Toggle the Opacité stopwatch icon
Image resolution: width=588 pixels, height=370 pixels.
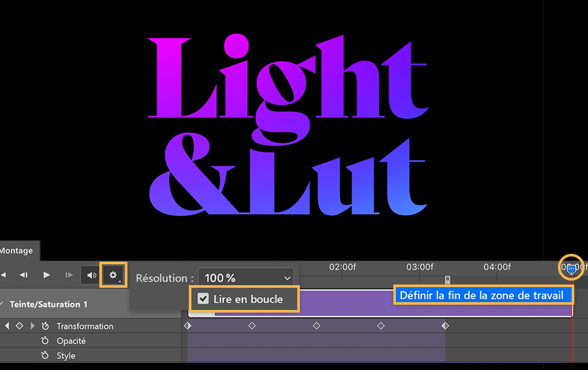(45, 341)
